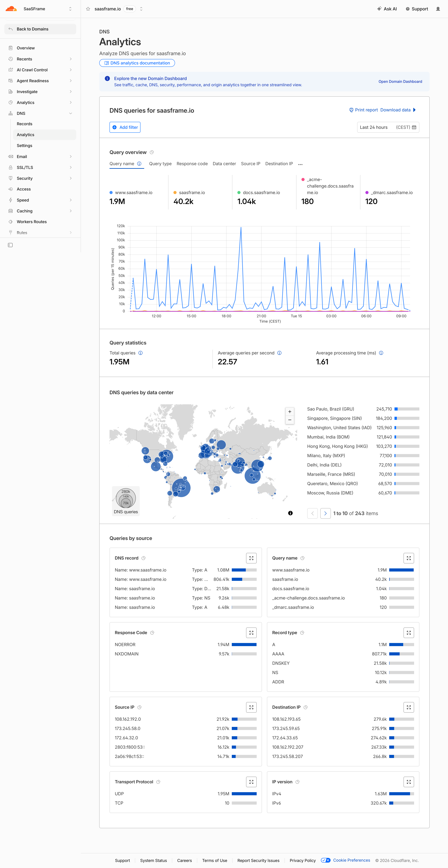Toggle www.saasframe.io series in chart legend
This screenshot has height=868, width=448.
[x=131, y=193]
